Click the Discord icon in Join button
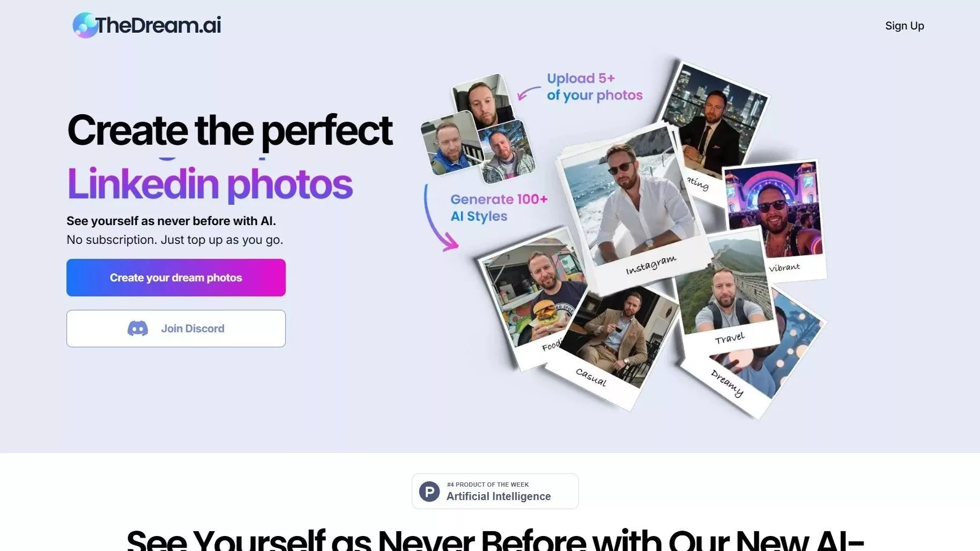980x551 pixels. tap(138, 329)
